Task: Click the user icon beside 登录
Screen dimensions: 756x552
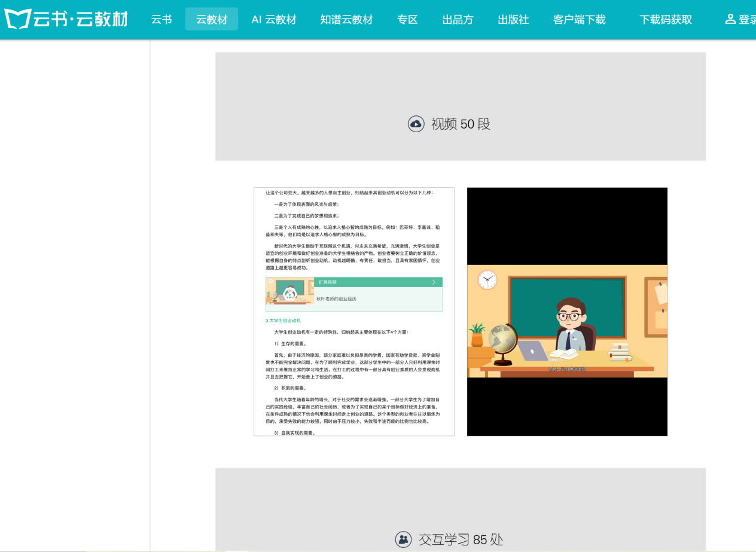Action: tap(730, 19)
